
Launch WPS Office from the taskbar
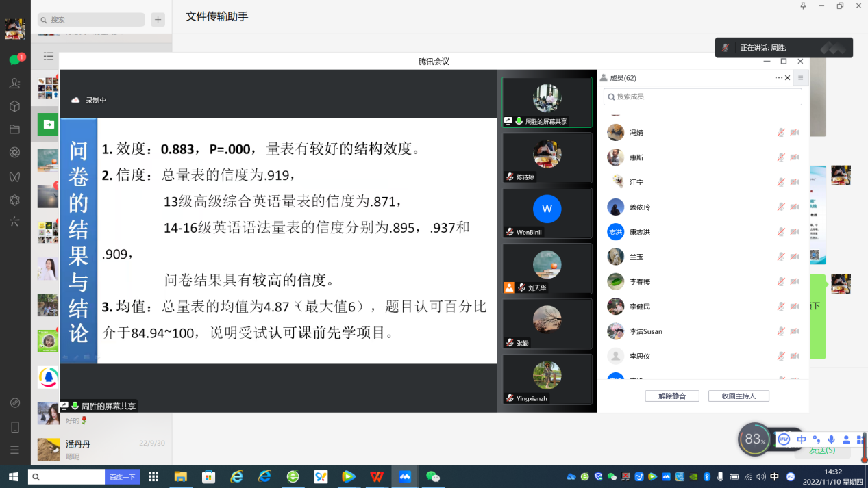point(376,476)
